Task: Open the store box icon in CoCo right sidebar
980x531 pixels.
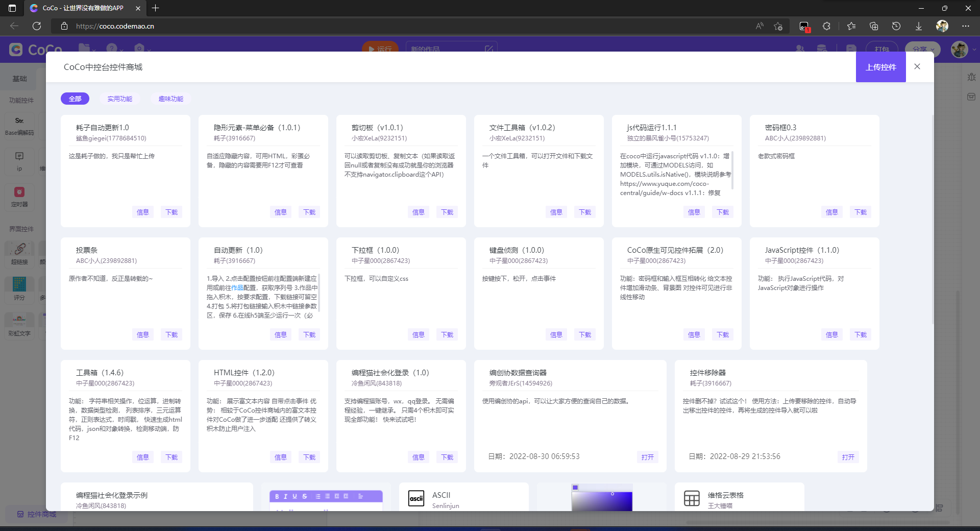Action: click(971, 96)
